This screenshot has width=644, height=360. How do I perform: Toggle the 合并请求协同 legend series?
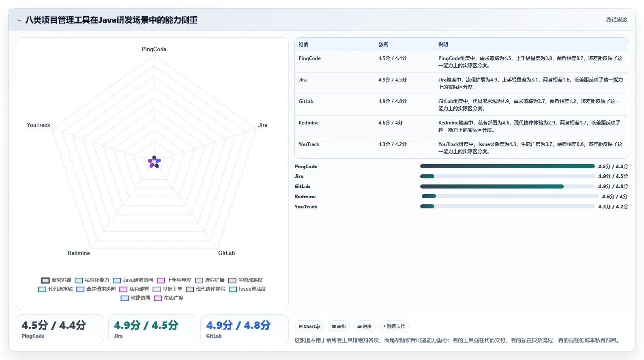[x=96, y=289]
